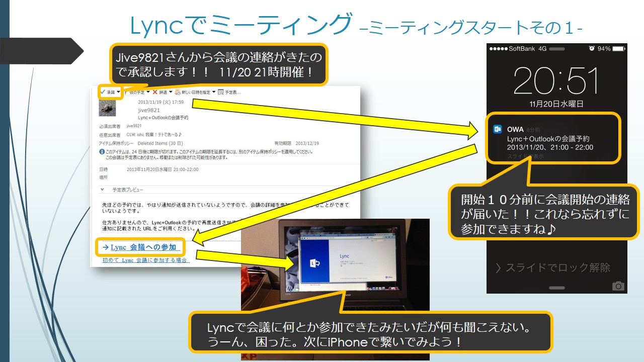Click the green checkmark 承諾 accept icon
The height and width of the screenshot is (362, 644).
(103, 92)
